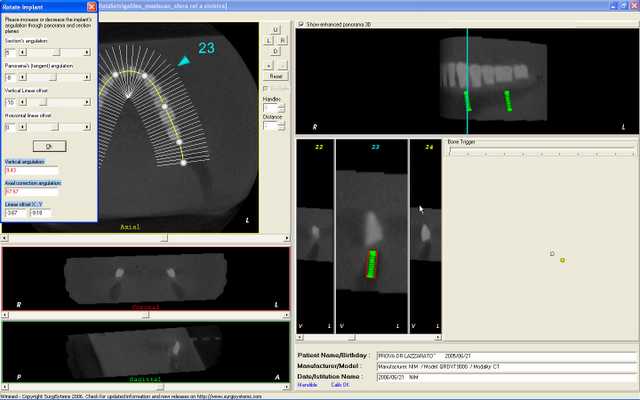Click the Linear offset X field
This screenshot has width=640, height=400.
pyautogui.click(x=16, y=213)
